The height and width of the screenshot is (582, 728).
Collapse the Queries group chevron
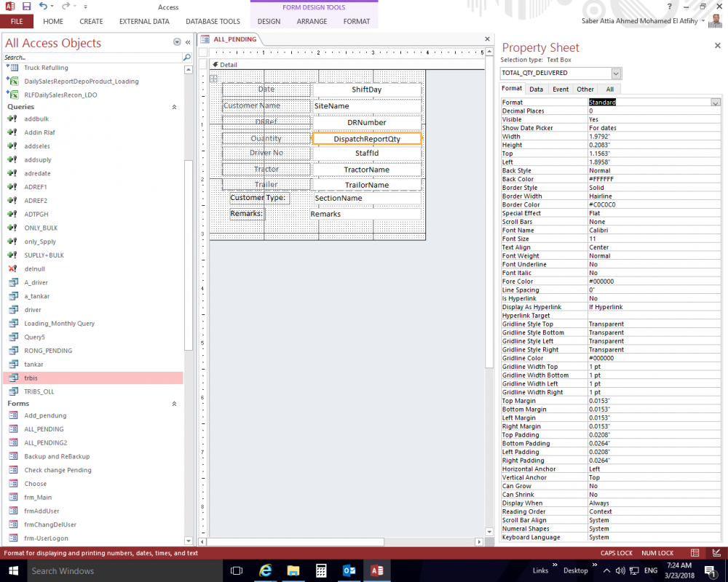point(174,107)
